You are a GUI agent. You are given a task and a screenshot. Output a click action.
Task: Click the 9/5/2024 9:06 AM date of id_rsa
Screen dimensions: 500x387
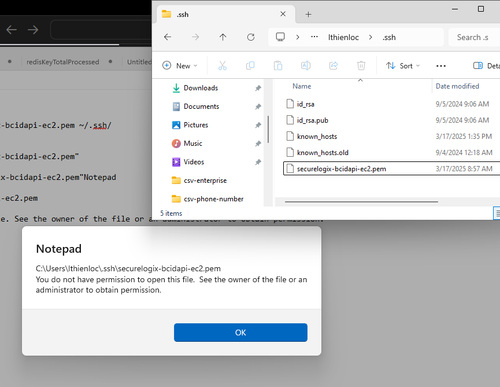coord(462,104)
